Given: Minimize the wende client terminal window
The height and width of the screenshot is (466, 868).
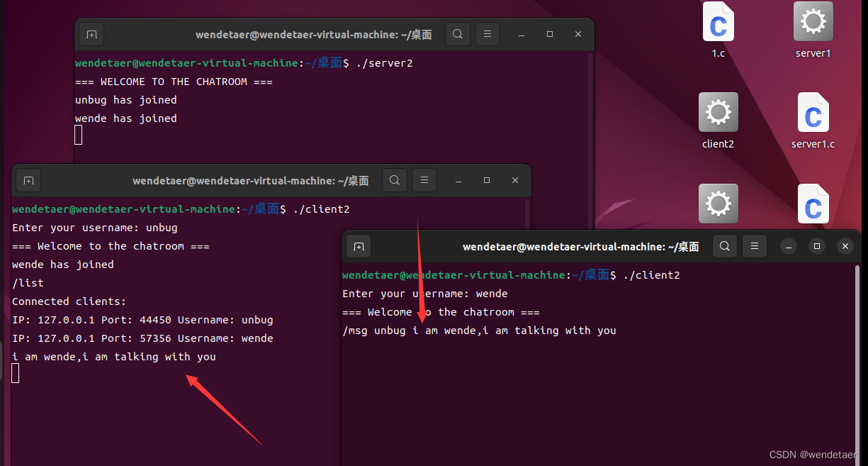Looking at the screenshot, I should pyautogui.click(x=789, y=246).
